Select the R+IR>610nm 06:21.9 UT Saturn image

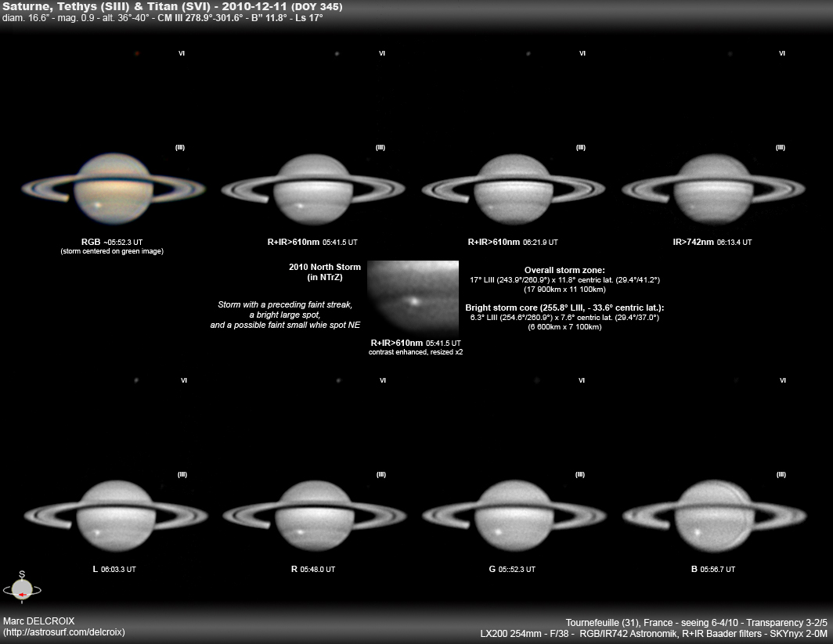(x=514, y=189)
